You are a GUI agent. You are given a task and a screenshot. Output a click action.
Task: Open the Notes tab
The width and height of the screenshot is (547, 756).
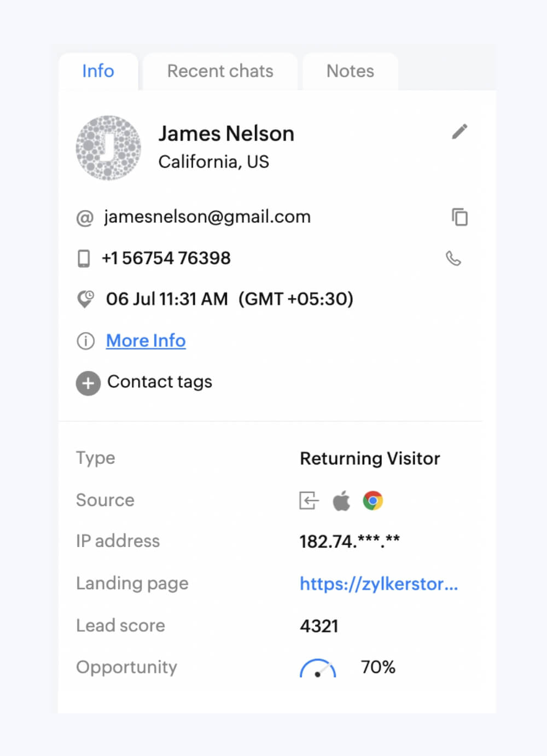click(x=350, y=71)
